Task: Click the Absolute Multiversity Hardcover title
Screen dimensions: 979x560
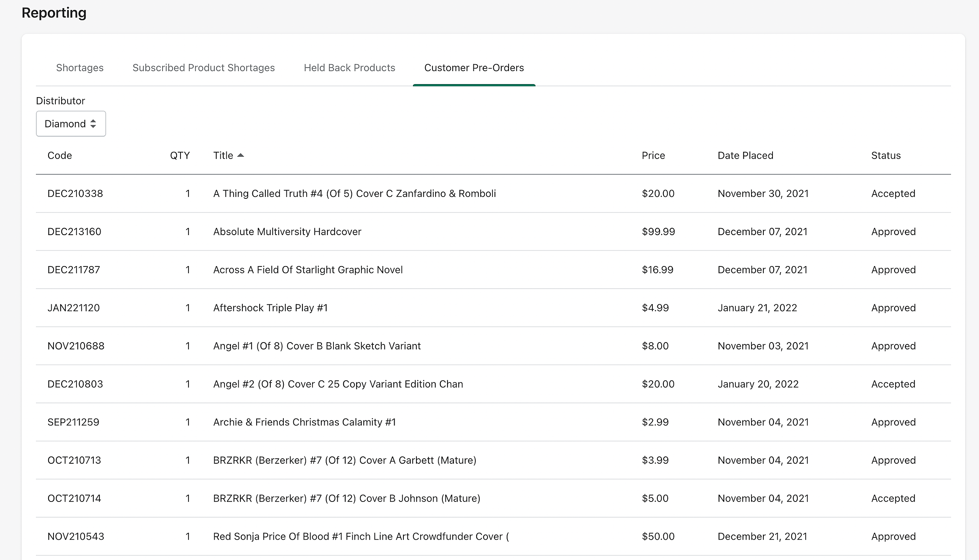Action: [287, 232]
